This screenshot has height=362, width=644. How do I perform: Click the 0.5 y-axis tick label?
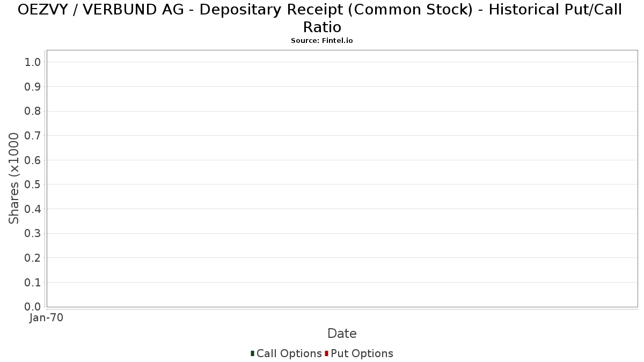pyautogui.click(x=33, y=184)
